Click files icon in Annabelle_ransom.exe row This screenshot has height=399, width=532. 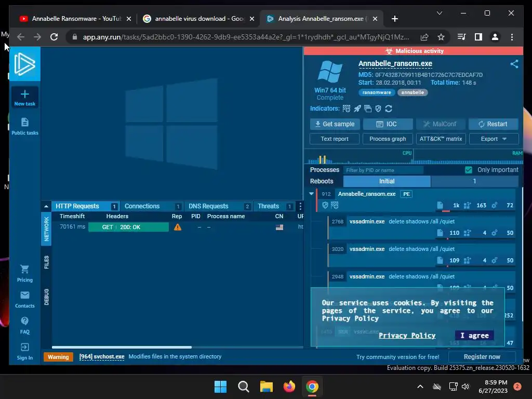click(440, 205)
